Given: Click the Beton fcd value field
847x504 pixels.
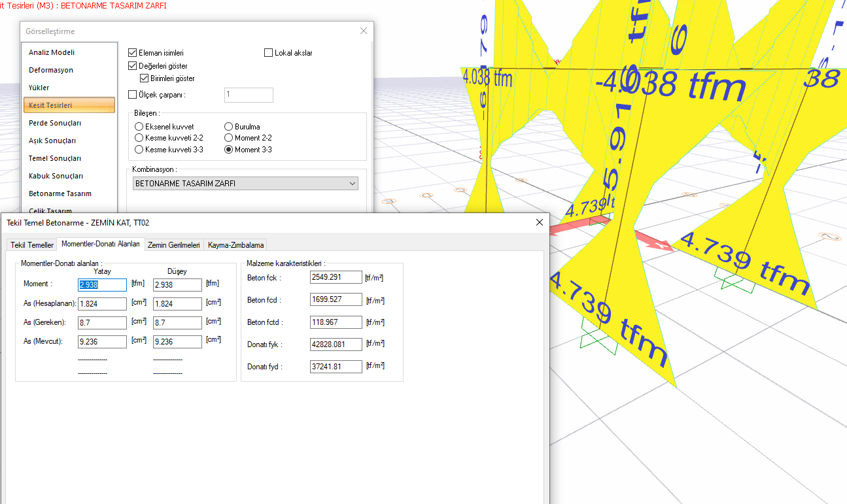Looking at the screenshot, I should [336, 300].
